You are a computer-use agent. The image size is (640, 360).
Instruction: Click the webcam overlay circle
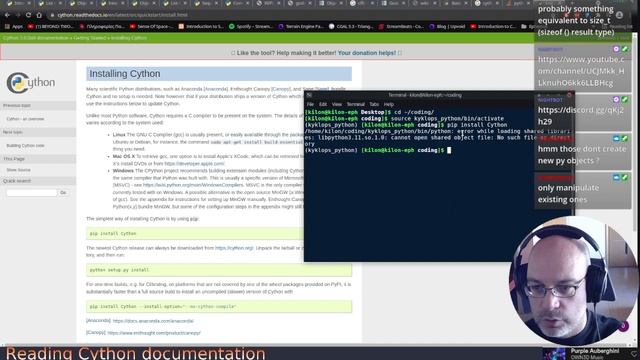click(572, 281)
